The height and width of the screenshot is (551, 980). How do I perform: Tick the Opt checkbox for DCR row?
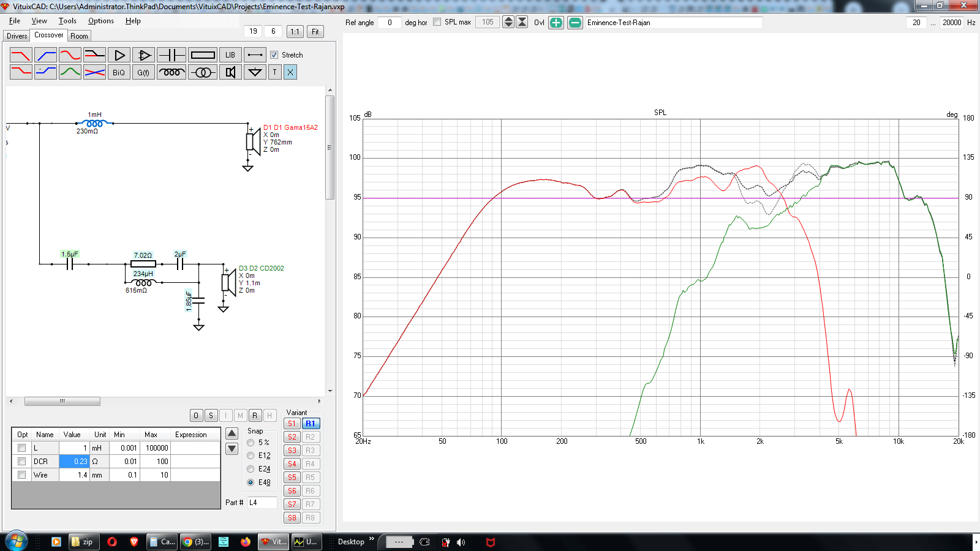[x=22, y=462]
